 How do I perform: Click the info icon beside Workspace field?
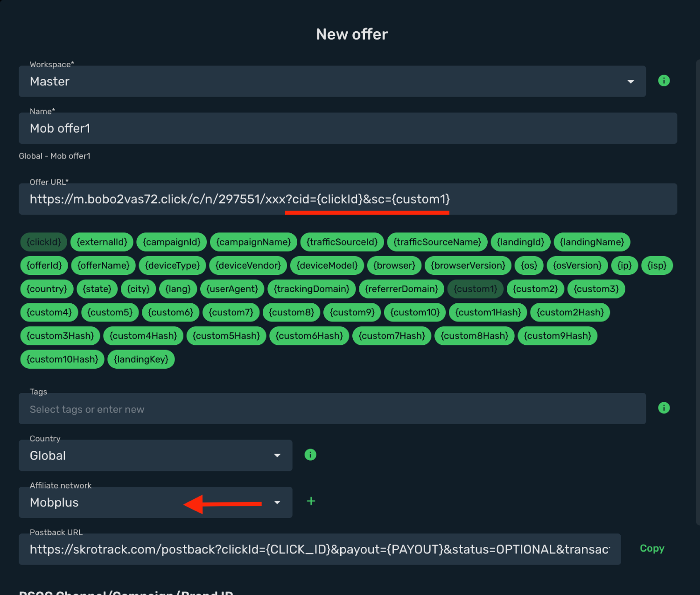(x=664, y=81)
